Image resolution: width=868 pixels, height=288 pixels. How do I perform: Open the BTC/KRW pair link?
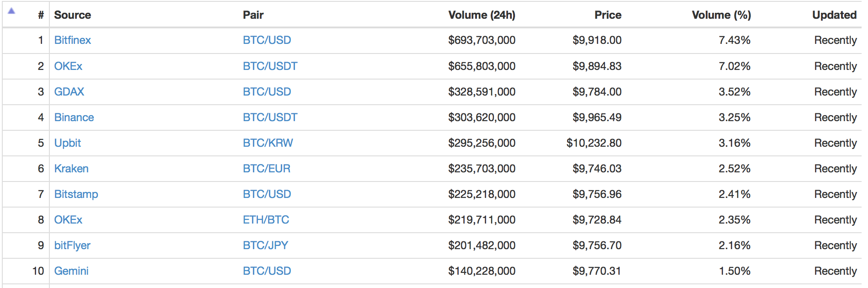268,143
